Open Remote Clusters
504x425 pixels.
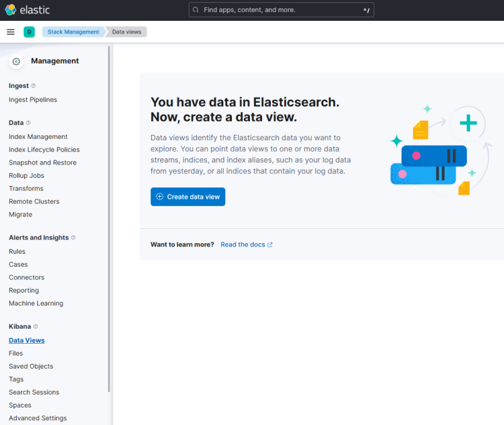tap(34, 201)
